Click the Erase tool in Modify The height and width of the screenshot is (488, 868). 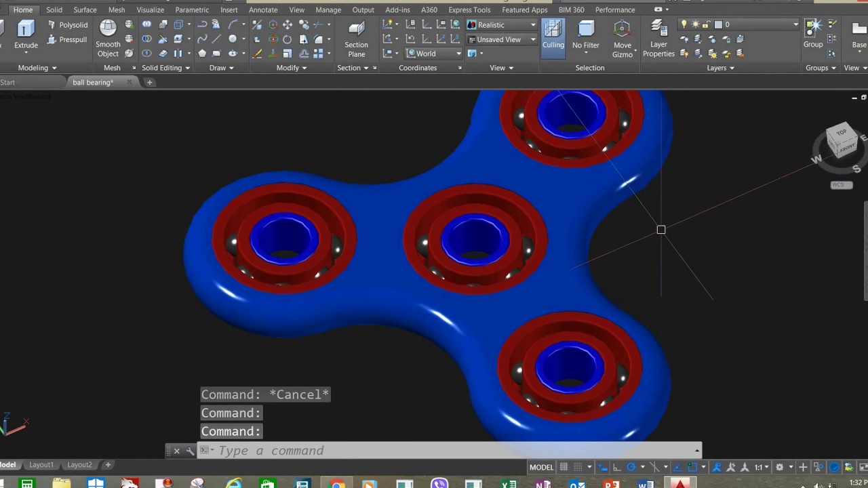pyautogui.click(x=257, y=54)
